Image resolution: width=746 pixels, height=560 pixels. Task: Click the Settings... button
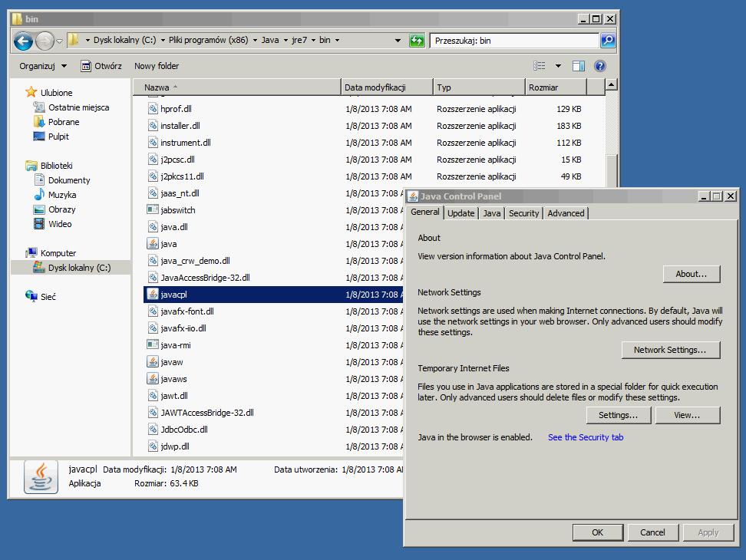click(618, 415)
